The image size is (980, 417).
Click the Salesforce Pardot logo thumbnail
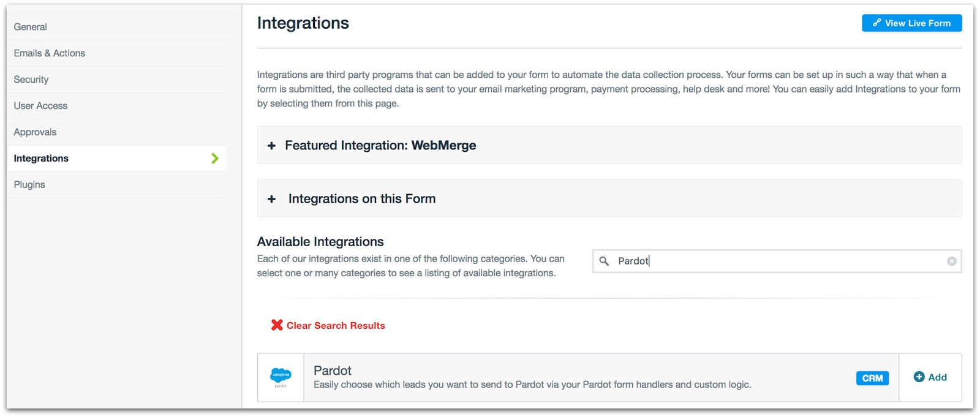(281, 377)
